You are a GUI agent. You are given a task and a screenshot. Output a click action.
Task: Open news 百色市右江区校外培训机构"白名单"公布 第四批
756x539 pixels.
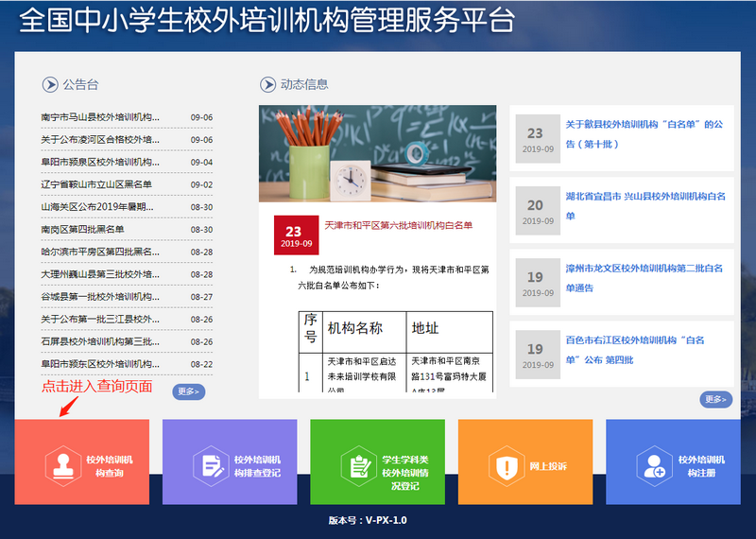[635, 350]
